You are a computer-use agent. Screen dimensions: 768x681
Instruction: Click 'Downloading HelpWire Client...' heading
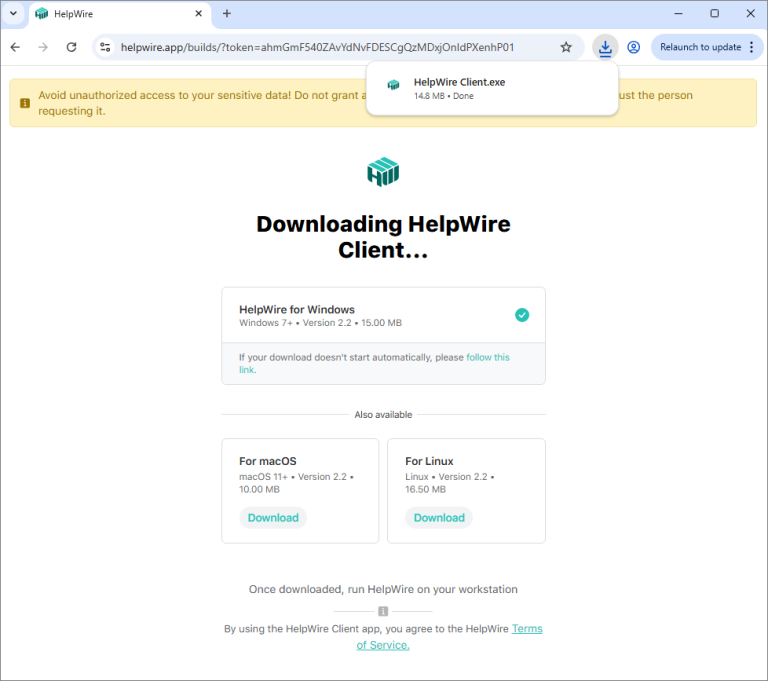[x=384, y=237]
